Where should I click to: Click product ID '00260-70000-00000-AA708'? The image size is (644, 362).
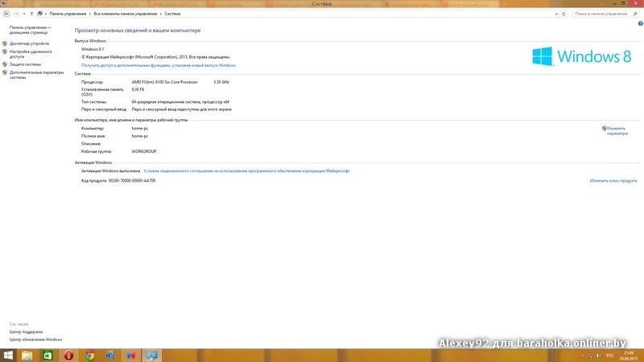(x=132, y=180)
